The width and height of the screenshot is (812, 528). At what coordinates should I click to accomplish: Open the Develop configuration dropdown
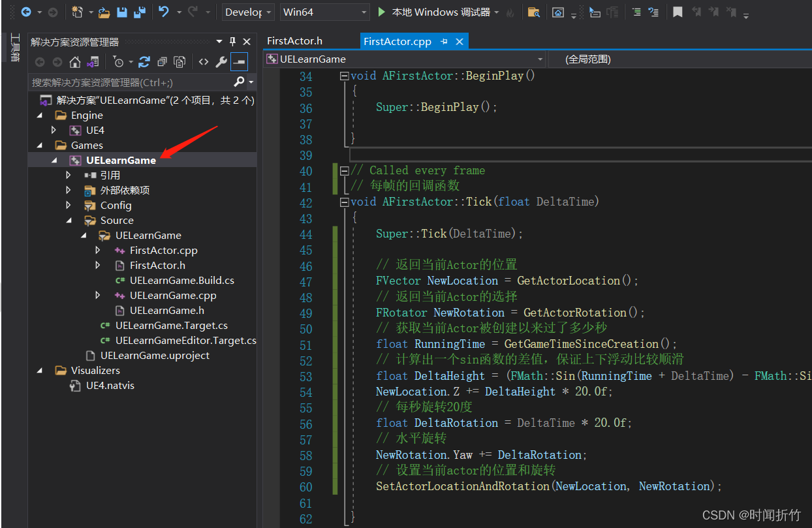(249, 12)
